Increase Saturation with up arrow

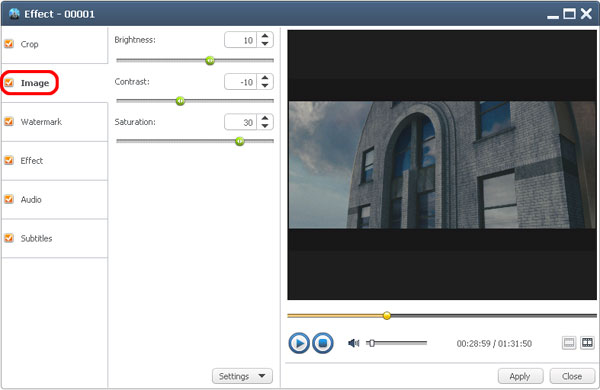pyautogui.click(x=265, y=118)
